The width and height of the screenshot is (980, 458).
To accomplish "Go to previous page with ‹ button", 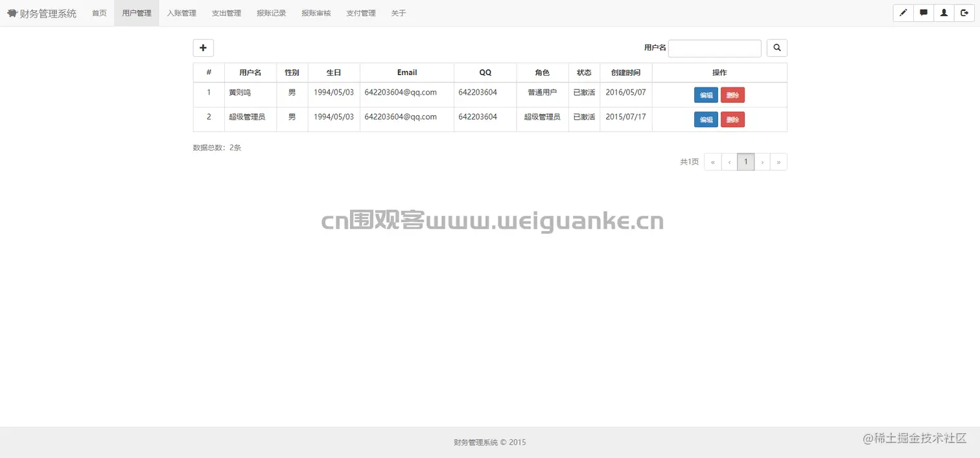I will click(x=729, y=162).
